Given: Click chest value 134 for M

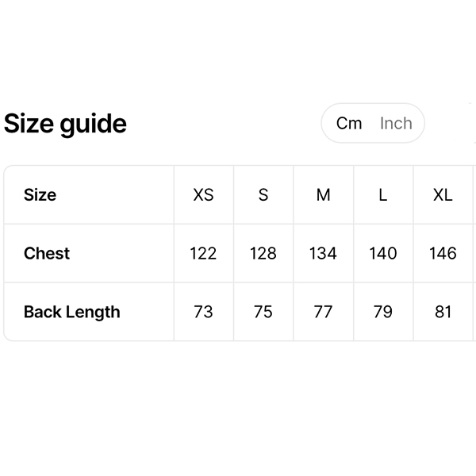Looking at the screenshot, I should tap(323, 254).
